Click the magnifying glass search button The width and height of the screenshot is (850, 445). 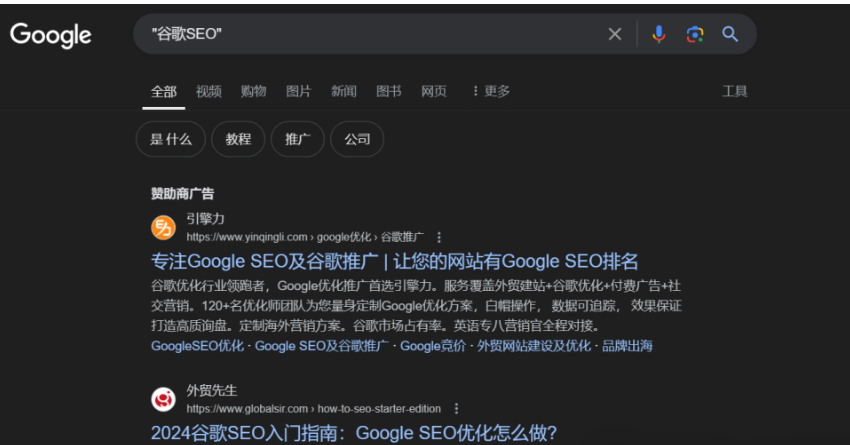coord(730,34)
